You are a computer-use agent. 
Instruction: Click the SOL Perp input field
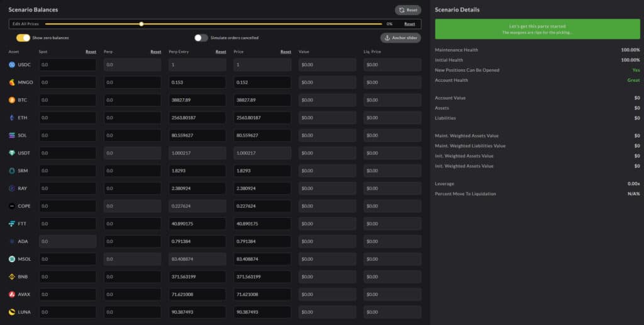coord(132,135)
